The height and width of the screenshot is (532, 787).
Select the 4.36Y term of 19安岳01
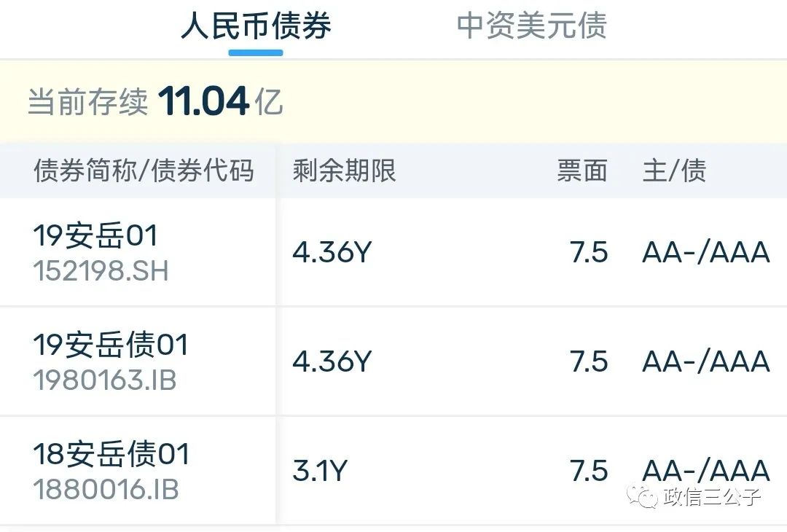click(x=332, y=252)
